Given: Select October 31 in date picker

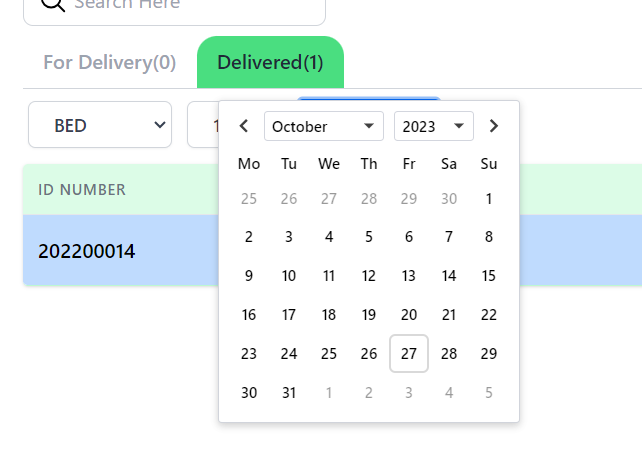Looking at the screenshot, I should [289, 393].
